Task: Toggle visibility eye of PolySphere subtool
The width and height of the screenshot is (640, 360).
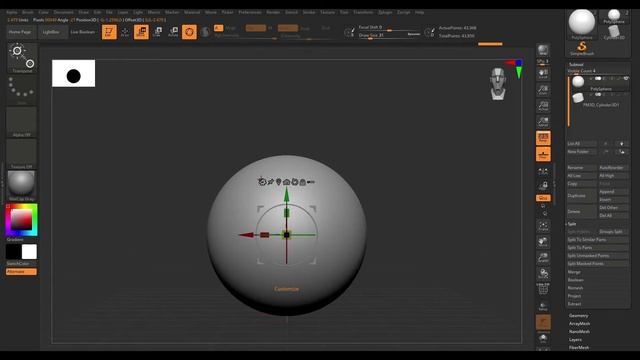Action: (x=626, y=78)
